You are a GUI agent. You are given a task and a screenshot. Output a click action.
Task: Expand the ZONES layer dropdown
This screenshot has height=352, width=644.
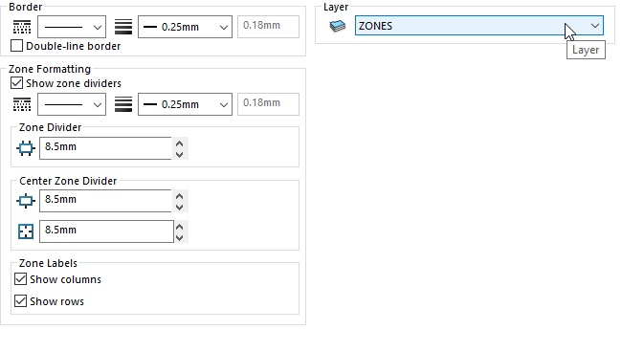point(478,26)
